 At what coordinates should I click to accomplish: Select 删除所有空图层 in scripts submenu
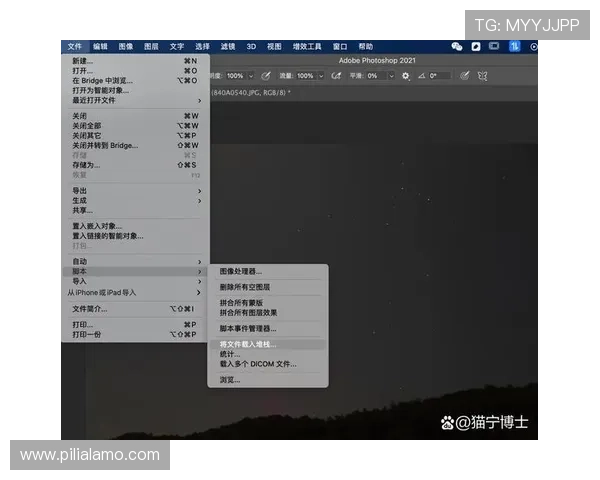(268, 287)
